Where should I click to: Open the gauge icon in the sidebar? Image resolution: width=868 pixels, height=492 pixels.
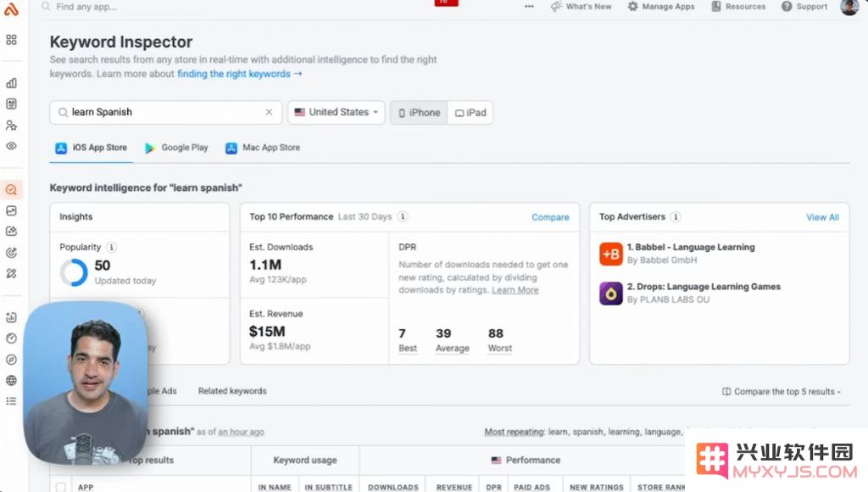(x=11, y=338)
